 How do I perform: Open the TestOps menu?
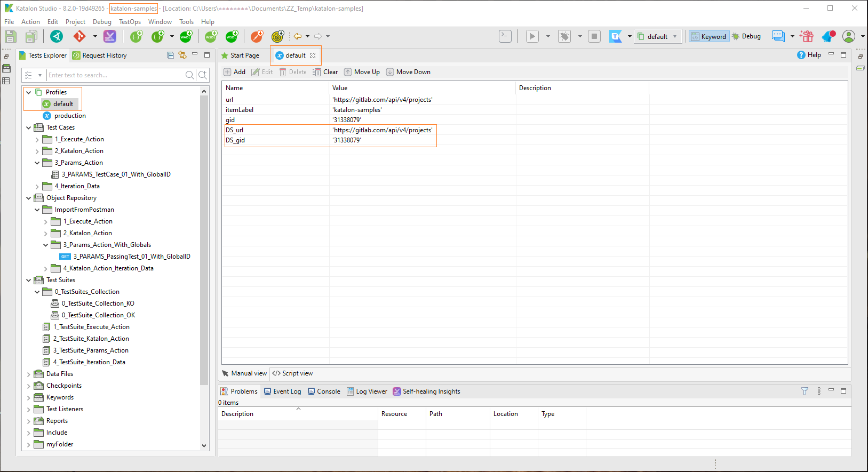click(x=130, y=22)
